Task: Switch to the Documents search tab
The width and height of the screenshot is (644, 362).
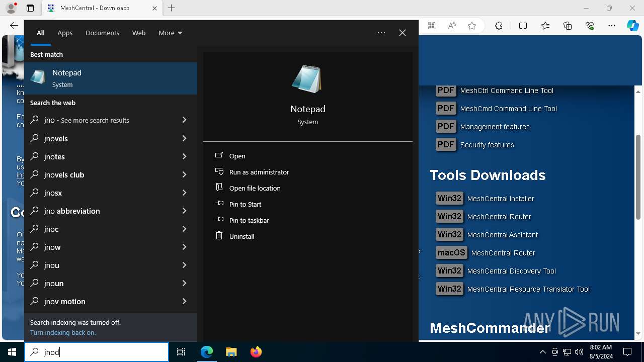Action: click(102, 33)
